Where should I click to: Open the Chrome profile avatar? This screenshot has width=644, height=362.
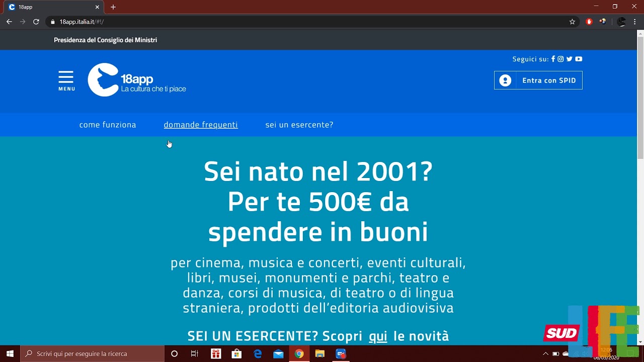click(x=621, y=22)
